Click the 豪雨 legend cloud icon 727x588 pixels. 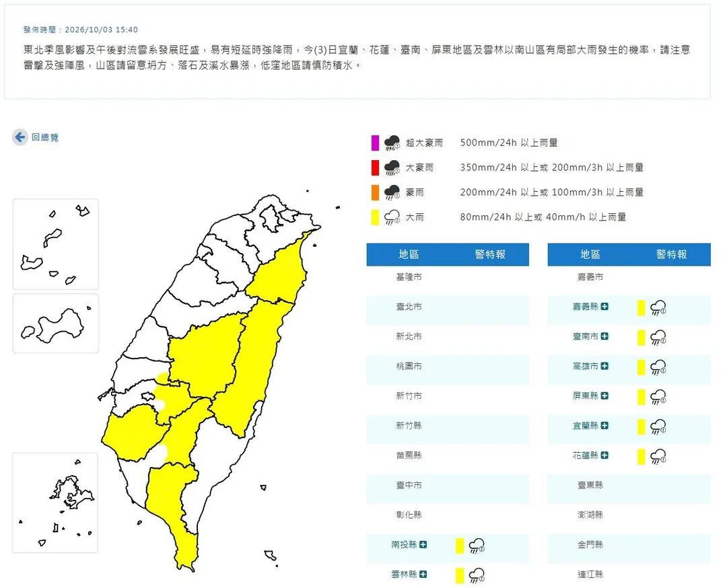(x=392, y=192)
